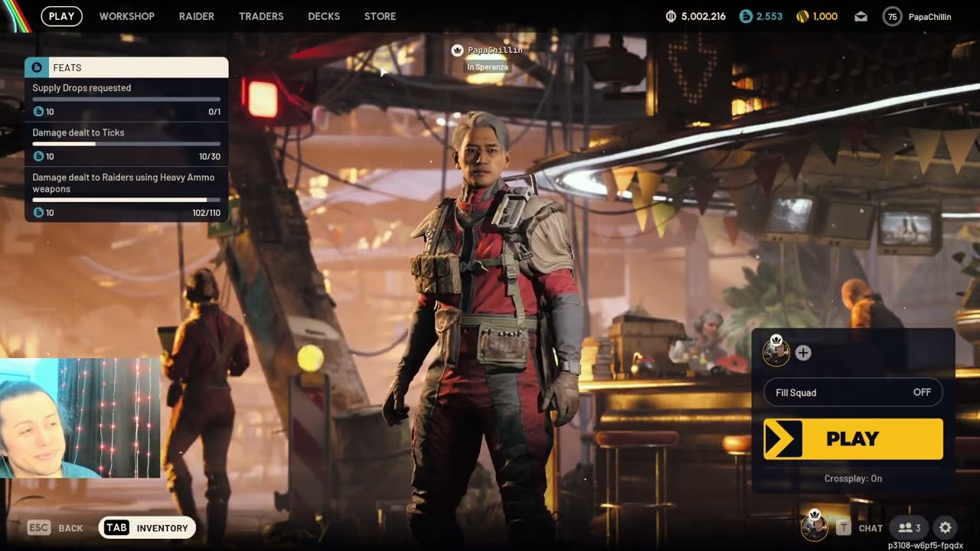
Task: Switch to the Raider tab
Action: [x=197, y=16]
